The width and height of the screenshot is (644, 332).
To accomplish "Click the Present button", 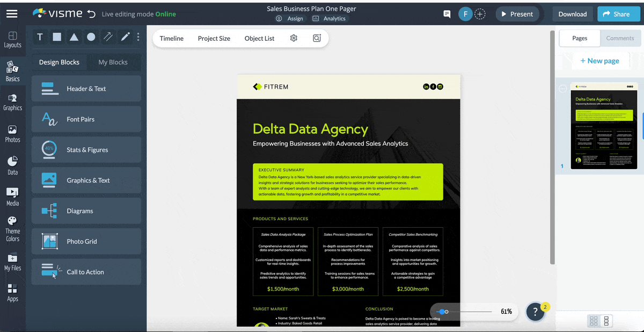I will pos(517,14).
